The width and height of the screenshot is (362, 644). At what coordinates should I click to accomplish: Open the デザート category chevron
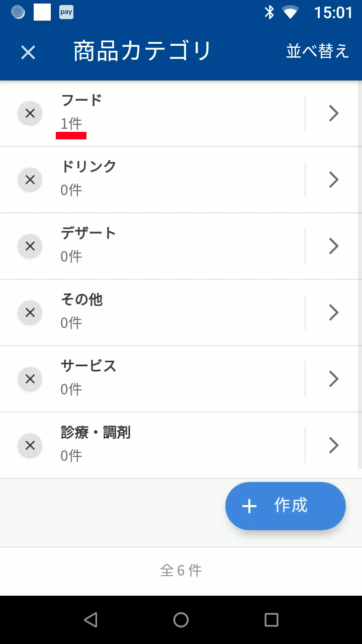pyautogui.click(x=333, y=246)
